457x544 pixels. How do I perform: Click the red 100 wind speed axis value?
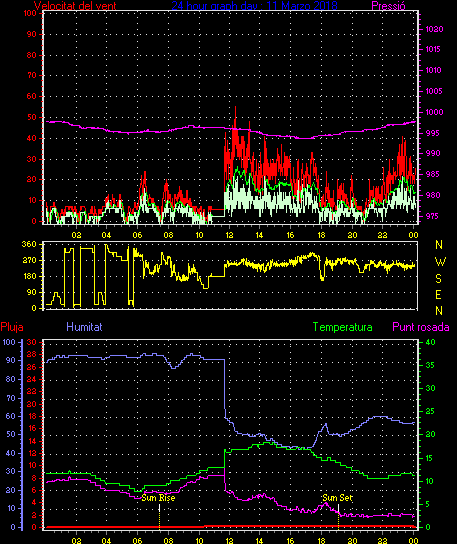tap(30, 13)
